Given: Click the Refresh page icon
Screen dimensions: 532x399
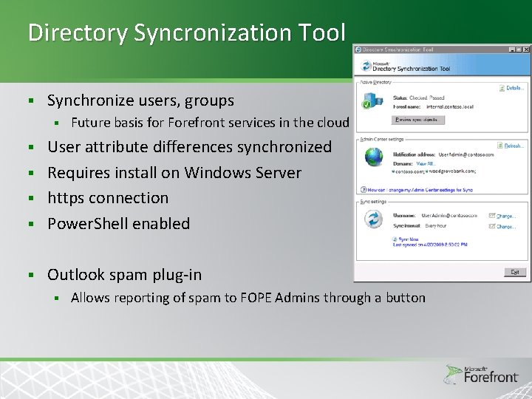Looking at the screenshot, I should point(500,146).
